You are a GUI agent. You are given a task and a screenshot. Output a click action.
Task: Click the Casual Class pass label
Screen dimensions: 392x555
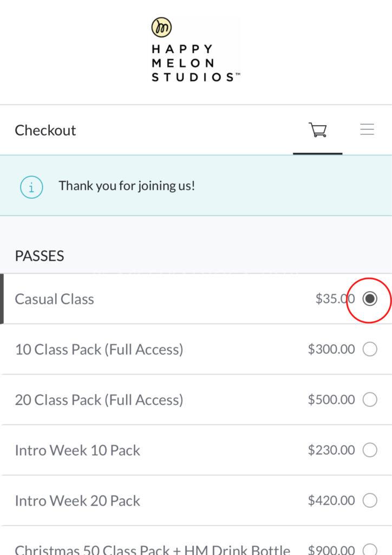(x=54, y=299)
